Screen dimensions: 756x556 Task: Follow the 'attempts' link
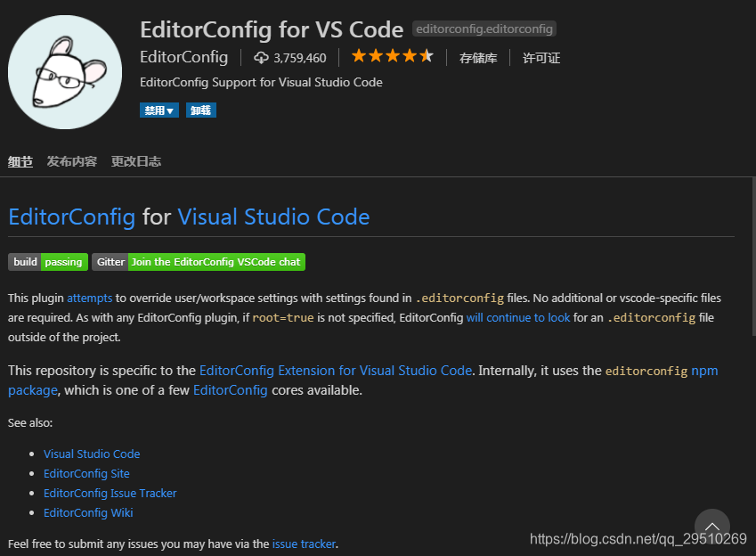[x=90, y=298]
